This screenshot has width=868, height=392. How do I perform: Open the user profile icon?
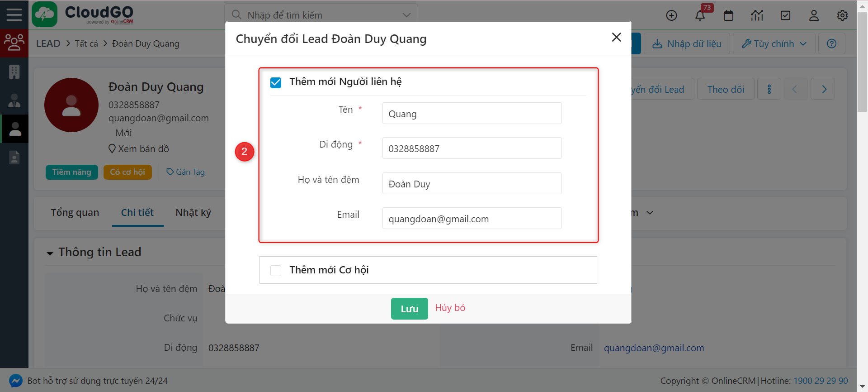814,16
